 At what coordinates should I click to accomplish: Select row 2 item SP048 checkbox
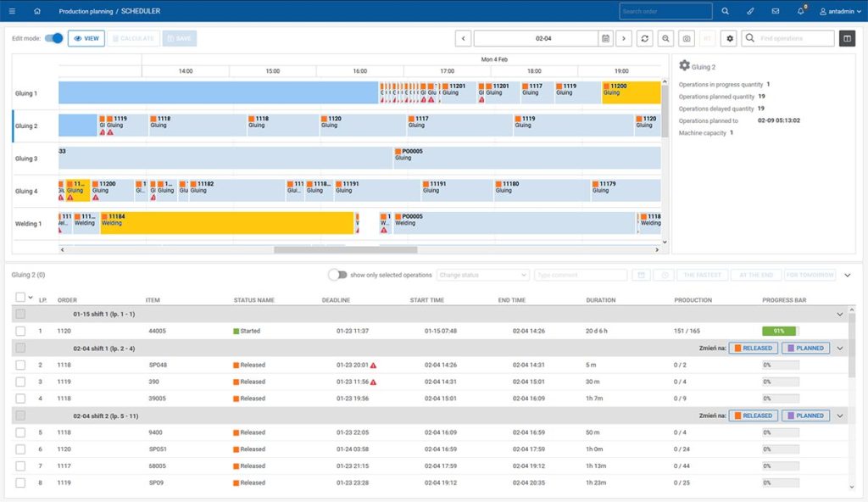(20, 365)
